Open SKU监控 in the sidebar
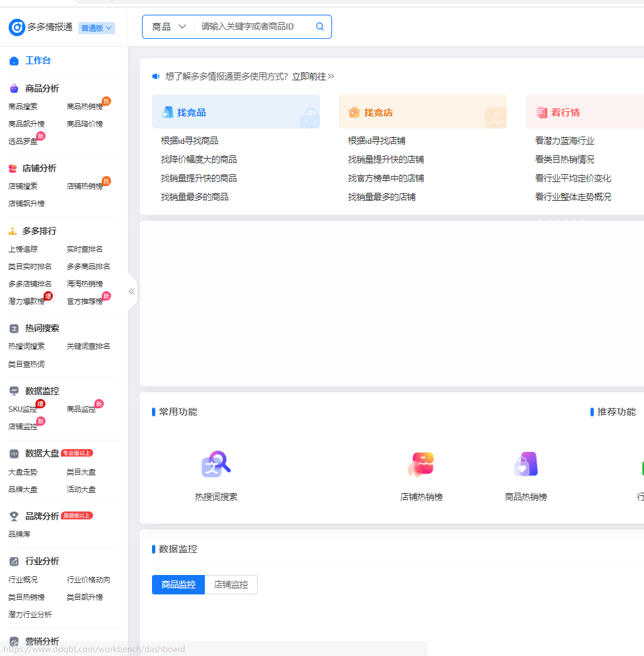Viewport: 644px width, 656px height. point(23,409)
